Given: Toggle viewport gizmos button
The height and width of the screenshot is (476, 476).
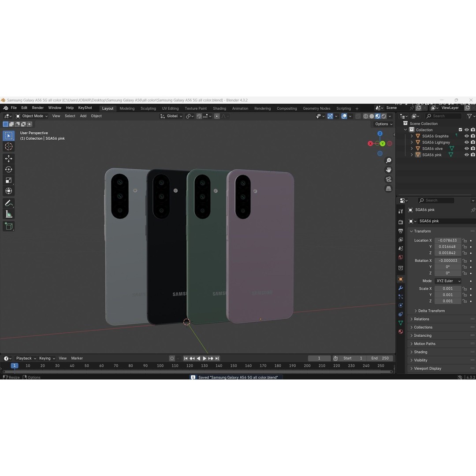Looking at the screenshot, I should [x=330, y=116].
